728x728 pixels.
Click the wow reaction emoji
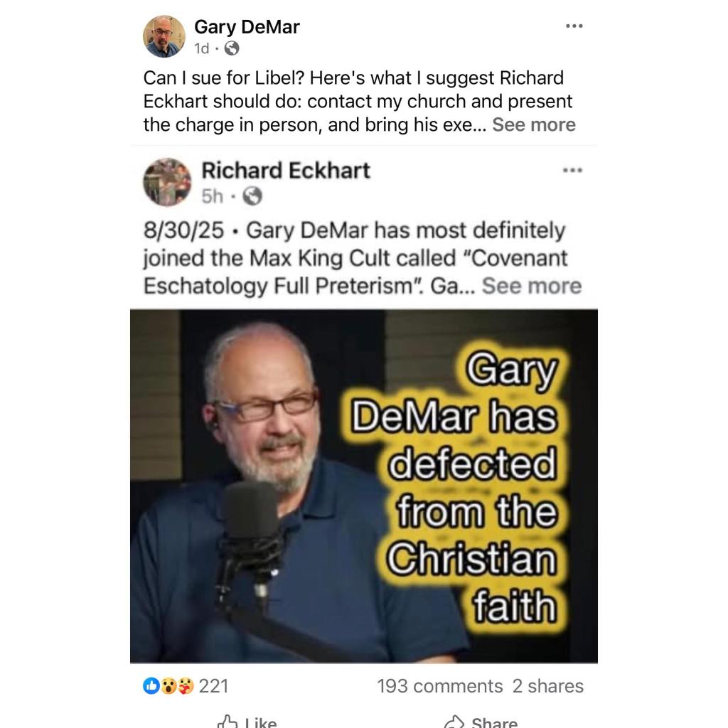point(168,686)
